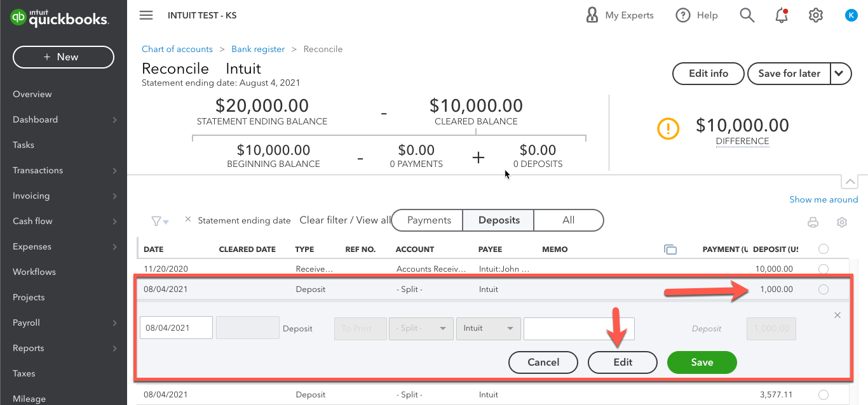868x405 pixels.
Task: Click the 08/04/2021 date field
Action: pos(176,328)
